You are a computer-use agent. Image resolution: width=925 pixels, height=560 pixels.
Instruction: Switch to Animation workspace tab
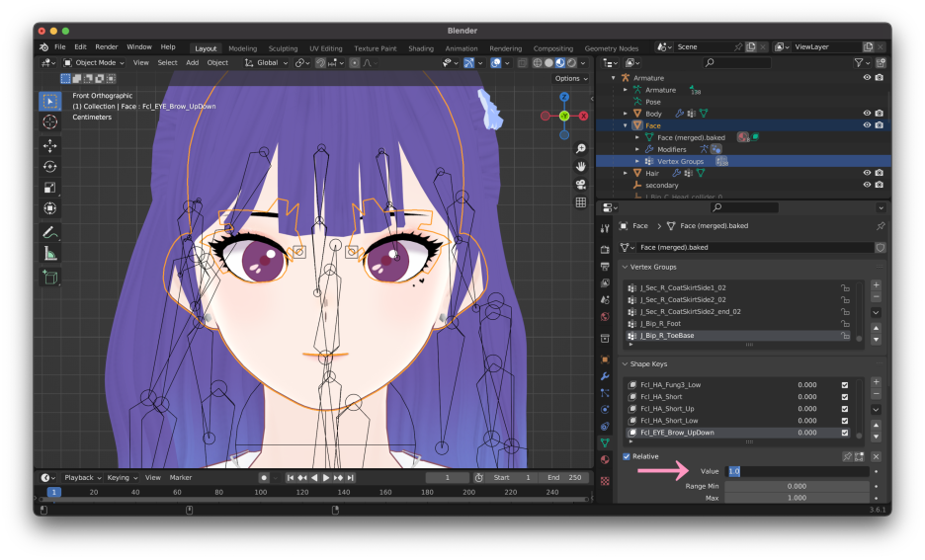click(x=462, y=48)
